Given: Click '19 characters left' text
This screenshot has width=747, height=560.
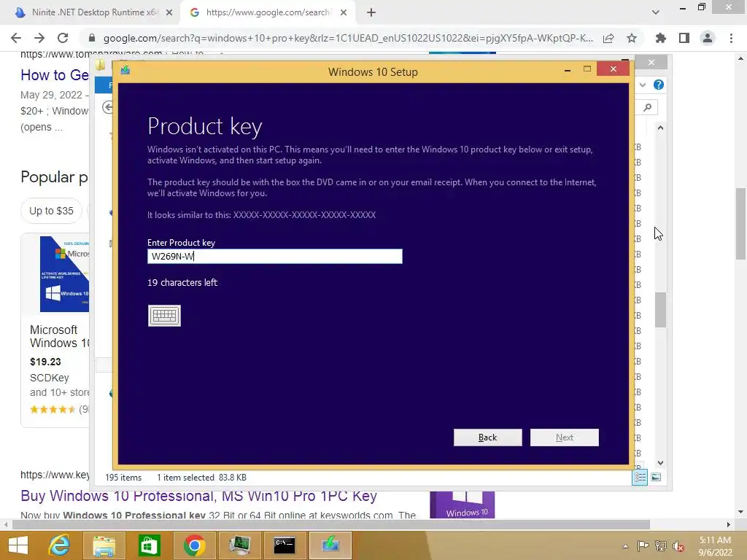Looking at the screenshot, I should 182,282.
